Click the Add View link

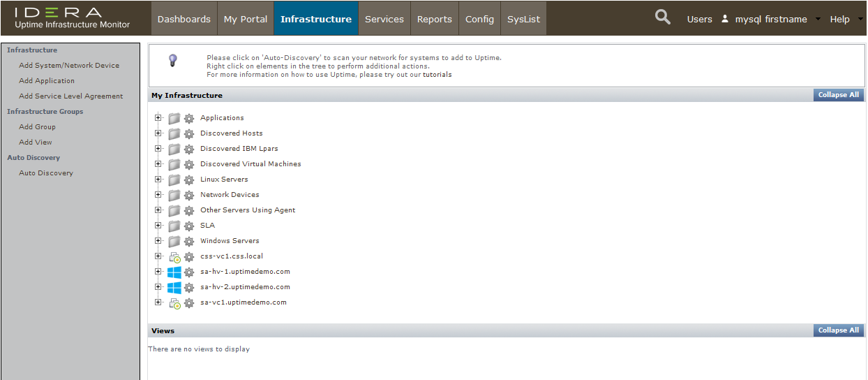click(36, 142)
